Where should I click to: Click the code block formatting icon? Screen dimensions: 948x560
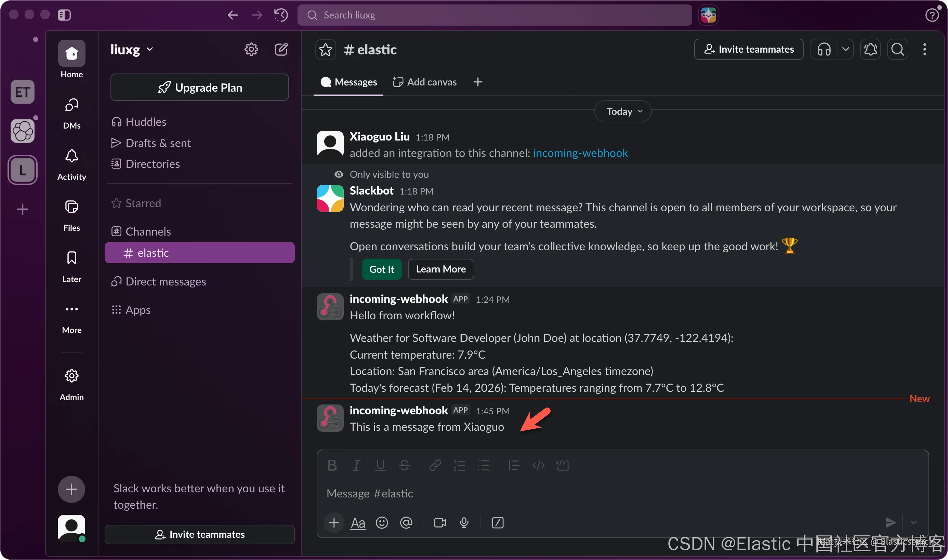point(562,465)
